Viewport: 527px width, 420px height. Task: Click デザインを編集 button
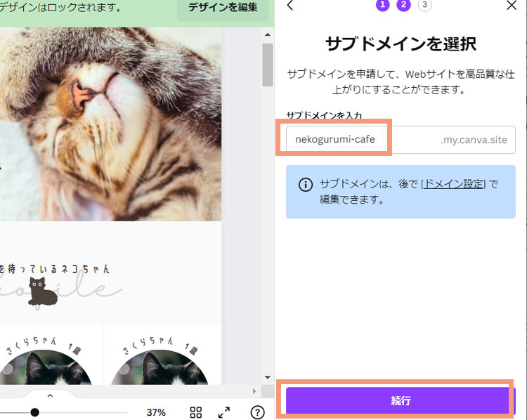223,8
